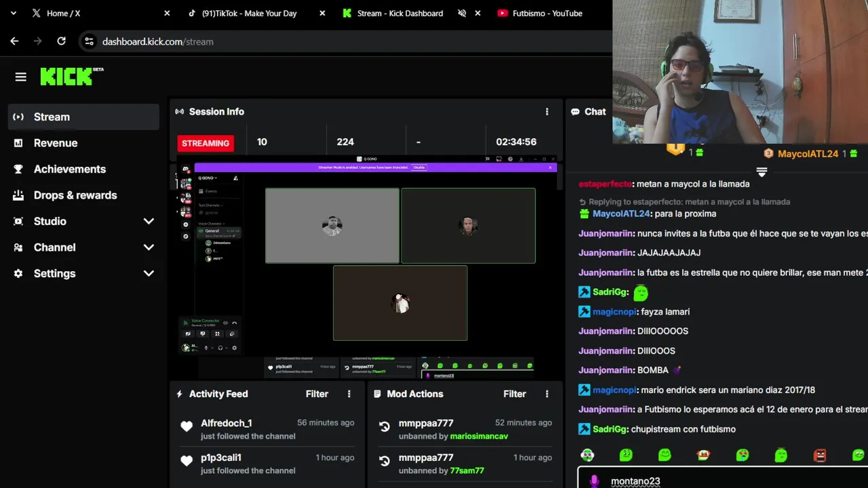Click the 02:34:56 stream duration
This screenshot has height=488, width=868.
click(516, 142)
